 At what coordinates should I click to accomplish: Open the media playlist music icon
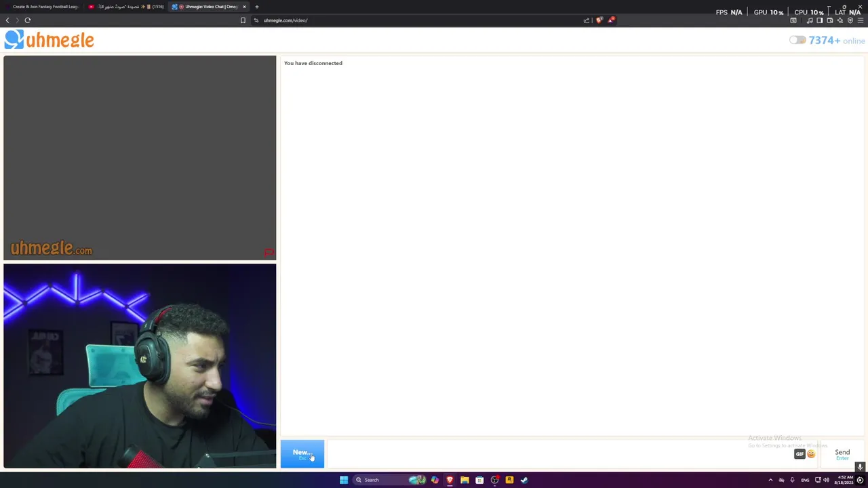[810, 20]
